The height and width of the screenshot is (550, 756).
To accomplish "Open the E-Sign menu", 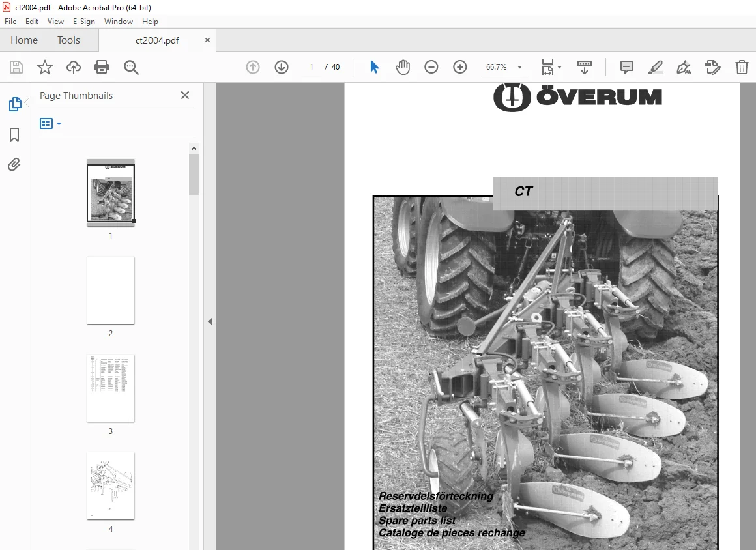I will point(84,22).
